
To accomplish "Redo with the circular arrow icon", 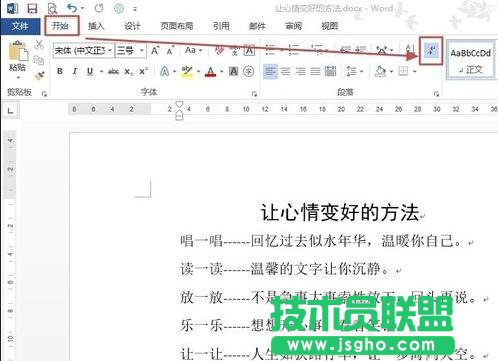I will (99, 8).
